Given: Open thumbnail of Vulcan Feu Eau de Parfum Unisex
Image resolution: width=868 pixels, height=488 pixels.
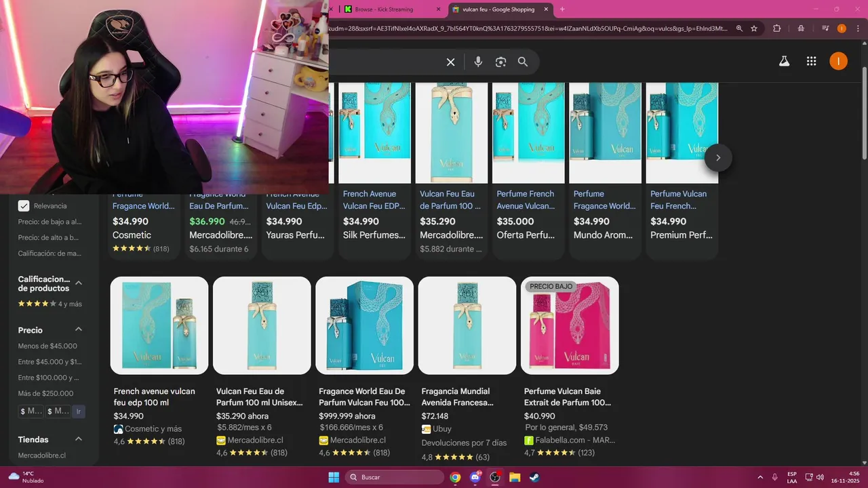Looking at the screenshot, I should click(x=262, y=325).
